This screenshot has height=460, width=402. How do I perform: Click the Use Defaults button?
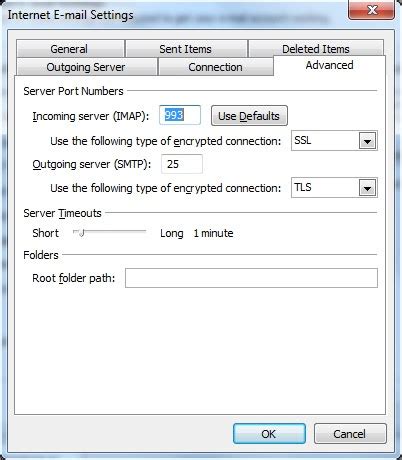pos(249,116)
